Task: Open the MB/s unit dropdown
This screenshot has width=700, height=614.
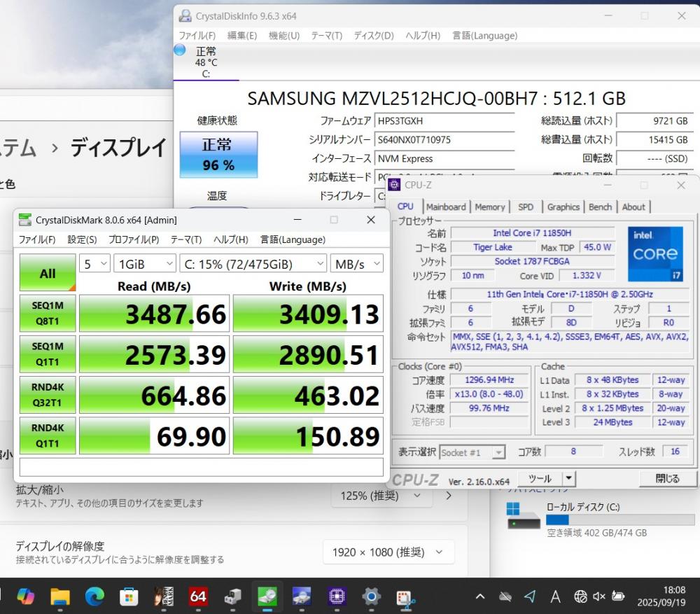Action: click(x=356, y=264)
